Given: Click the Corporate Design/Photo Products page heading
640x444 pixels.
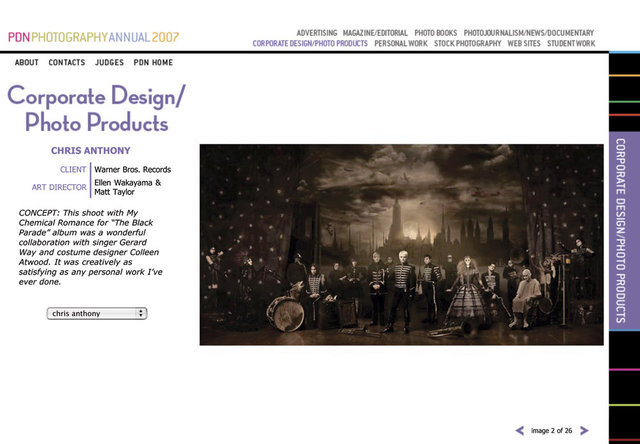Looking at the screenshot, I should coord(96,109).
